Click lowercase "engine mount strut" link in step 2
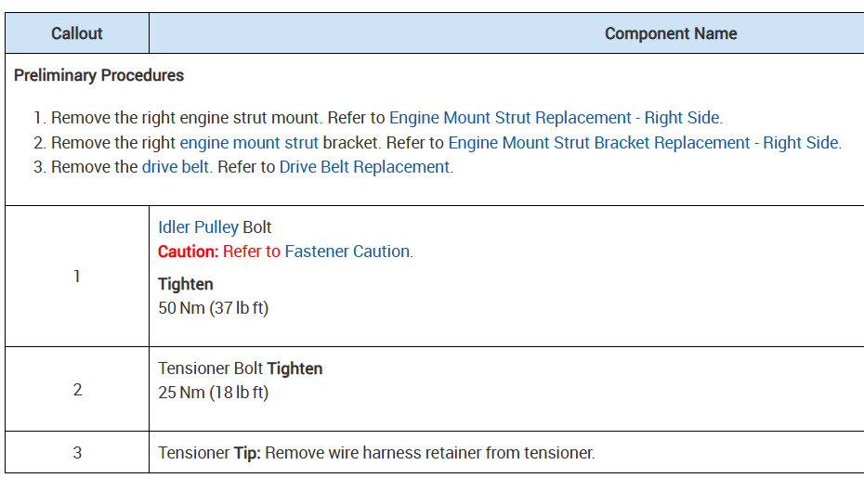This screenshot has height=504, width=864. 249,143
